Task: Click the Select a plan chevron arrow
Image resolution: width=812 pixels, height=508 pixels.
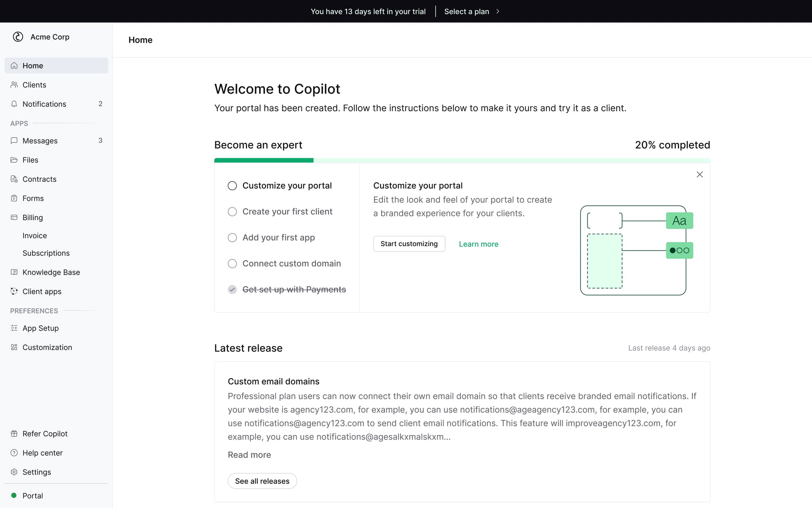Action: [x=498, y=12]
